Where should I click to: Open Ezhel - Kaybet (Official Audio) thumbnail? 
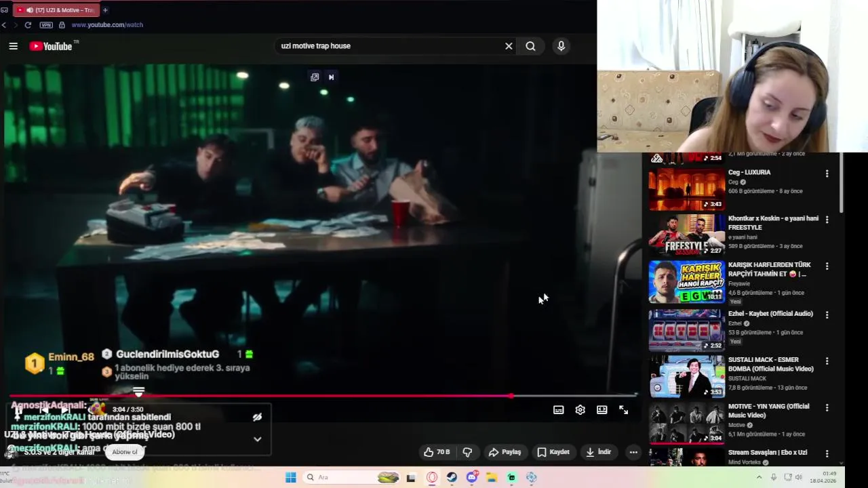click(686, 330)
